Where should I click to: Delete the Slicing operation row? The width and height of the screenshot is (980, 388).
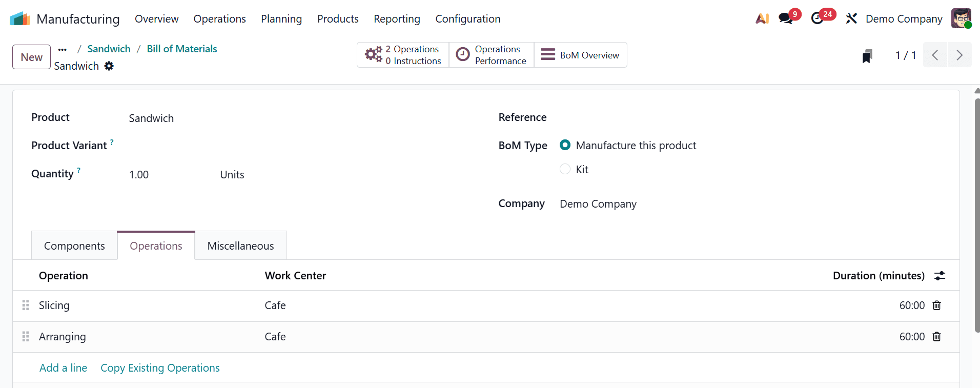tap(936, 305)
